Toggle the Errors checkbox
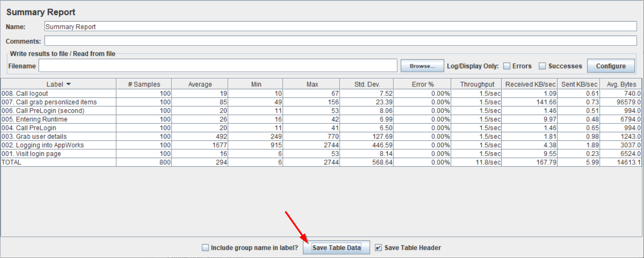The image size is (644, 258). tap(507, 66)
